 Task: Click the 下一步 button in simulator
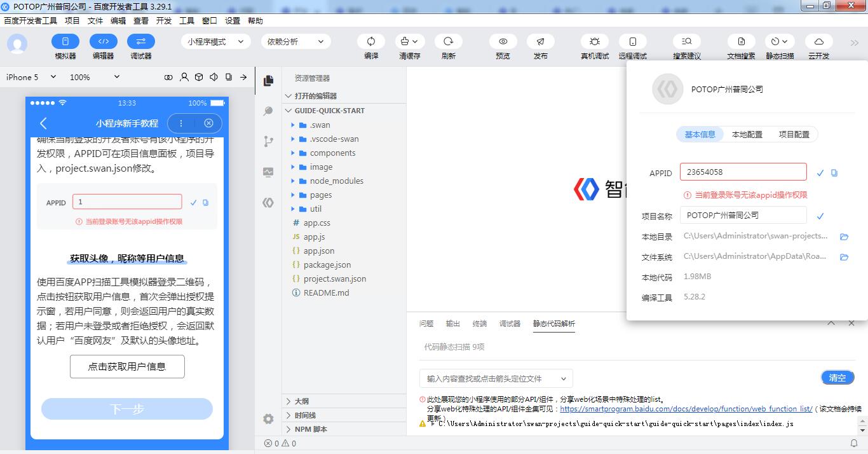pos(127,409)
